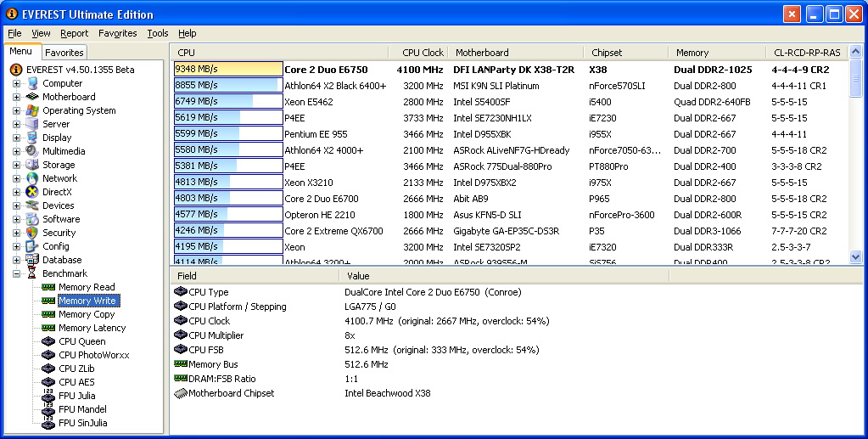Click the CPU PhotoWorxx chip icon
The height and width of the screenshot is (439, 868).
click(x=48, y=355)
